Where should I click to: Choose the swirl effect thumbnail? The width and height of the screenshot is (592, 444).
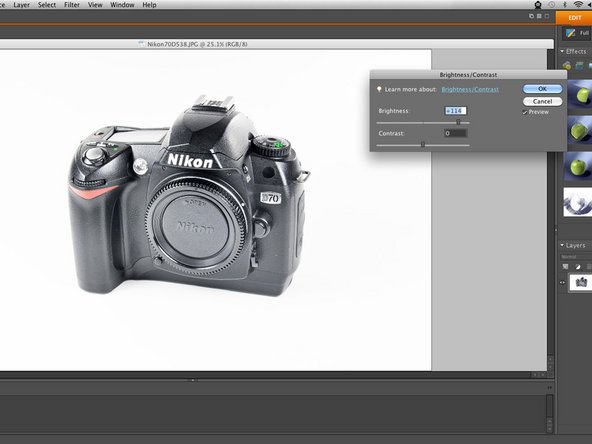coord(578,202)
